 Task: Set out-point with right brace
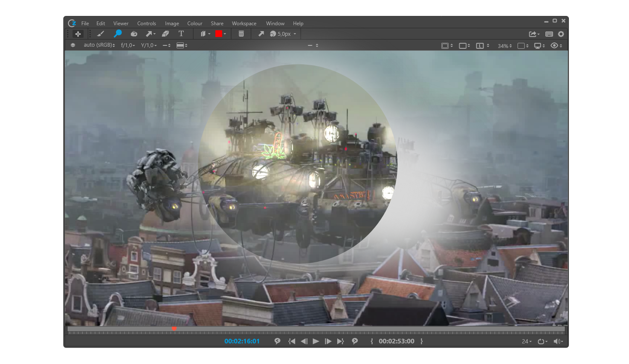(422, 341)
